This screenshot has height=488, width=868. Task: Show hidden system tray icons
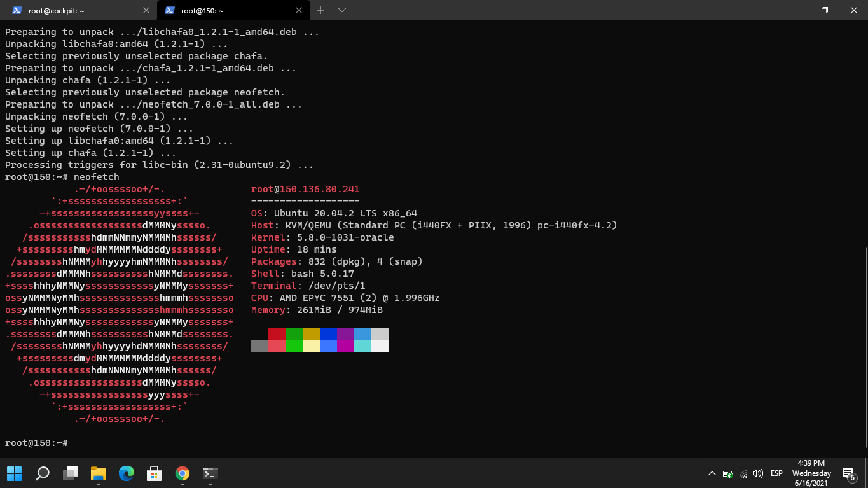tap(712, 473)
